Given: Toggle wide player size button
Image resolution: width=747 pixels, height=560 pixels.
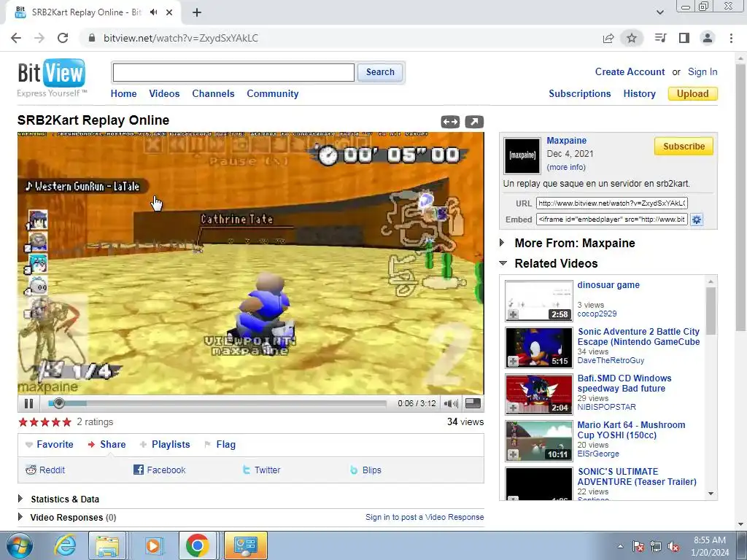Looking at the screenshot, I should tap(450, 122).
